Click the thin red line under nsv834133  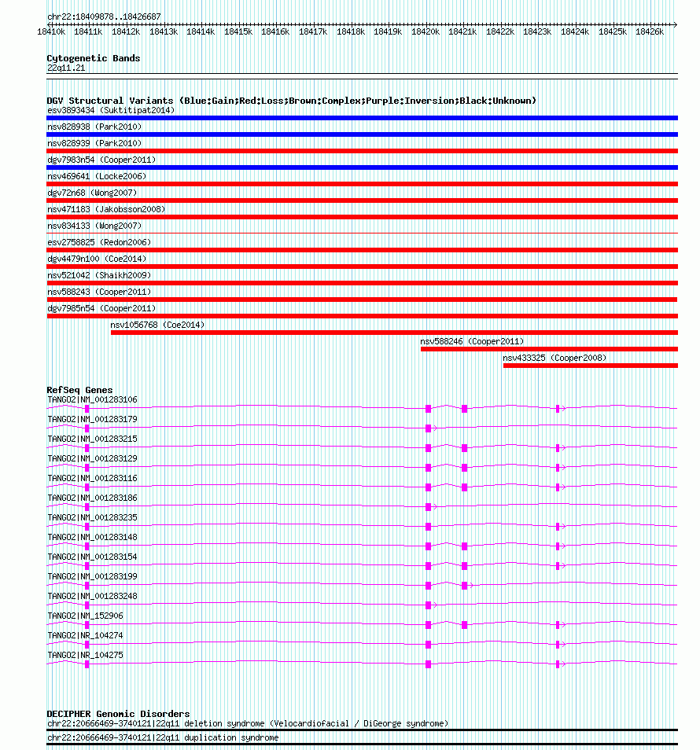click(363, 233)
